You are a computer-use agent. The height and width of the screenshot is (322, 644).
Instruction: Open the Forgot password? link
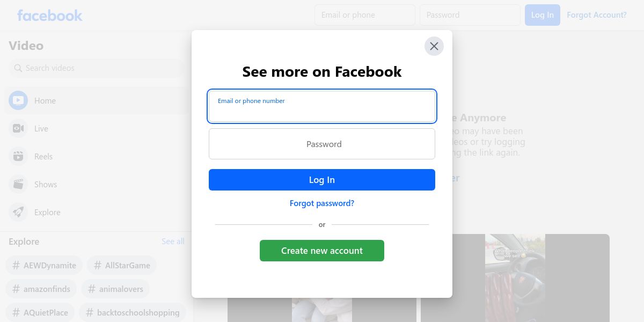(322, 203)
